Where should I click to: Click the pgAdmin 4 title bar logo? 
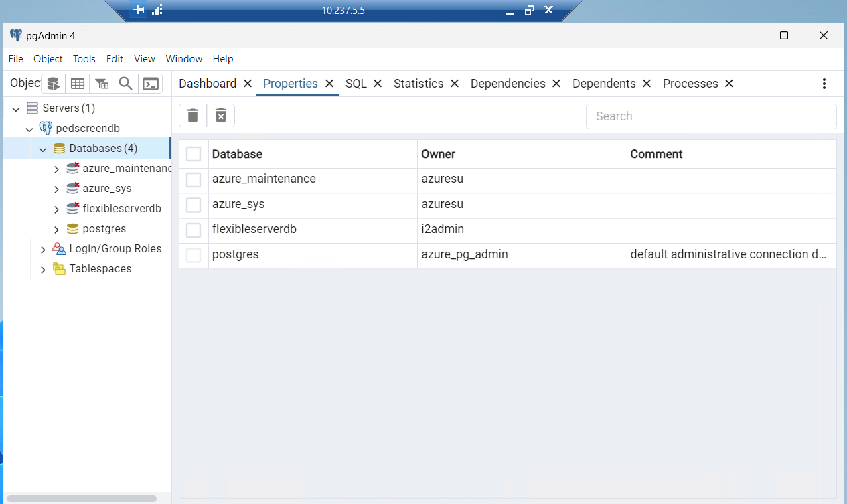coord(16,35)
